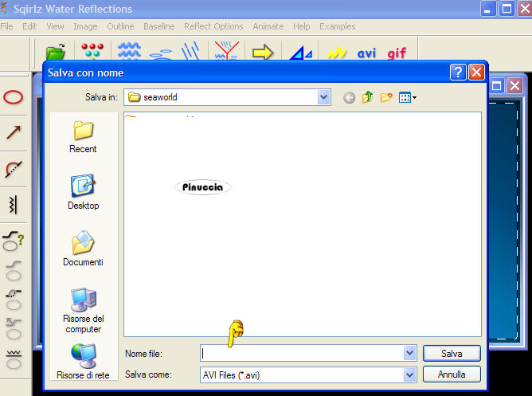Close the Salva con nome dialog

476,73
